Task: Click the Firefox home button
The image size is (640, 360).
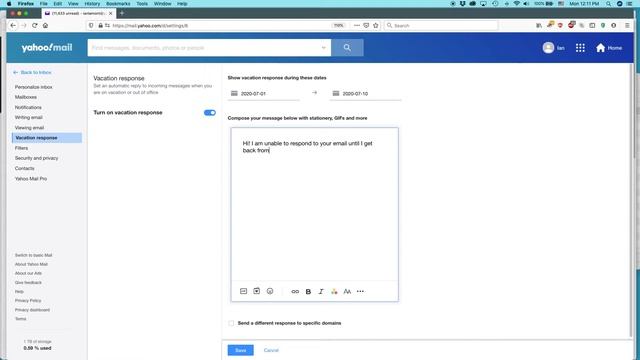Action: pos(45,25)
